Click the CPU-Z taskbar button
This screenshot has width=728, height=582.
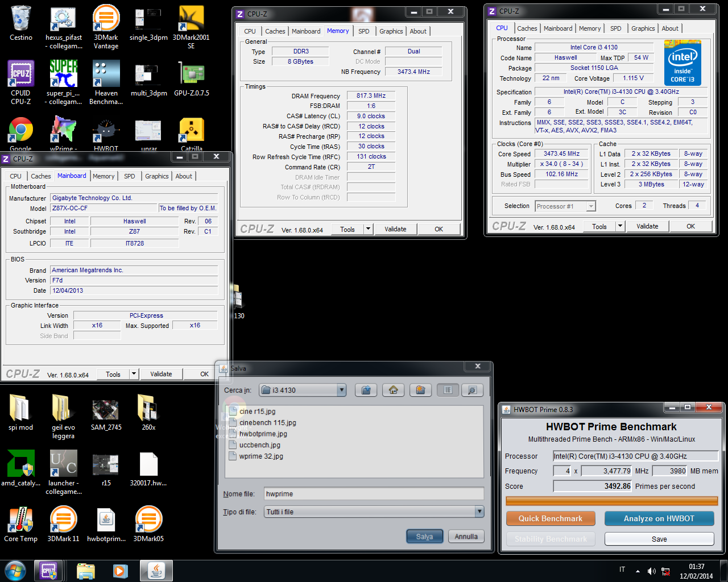coord(48,571)
